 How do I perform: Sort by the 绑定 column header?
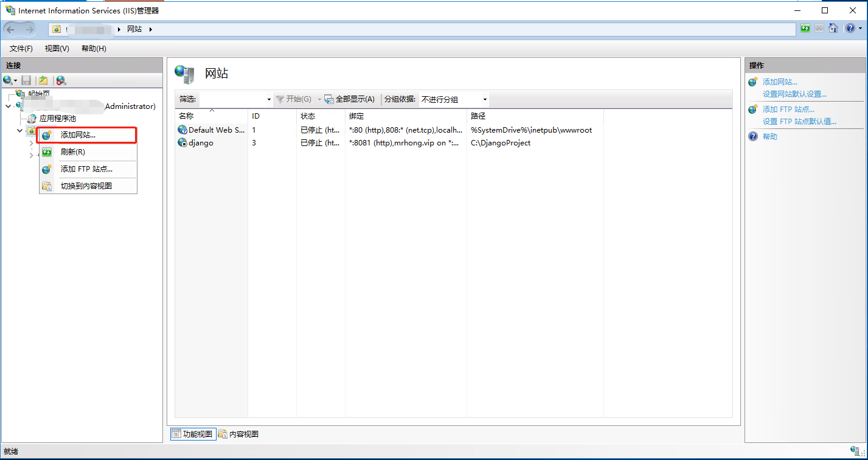click(x=406, y=116)
